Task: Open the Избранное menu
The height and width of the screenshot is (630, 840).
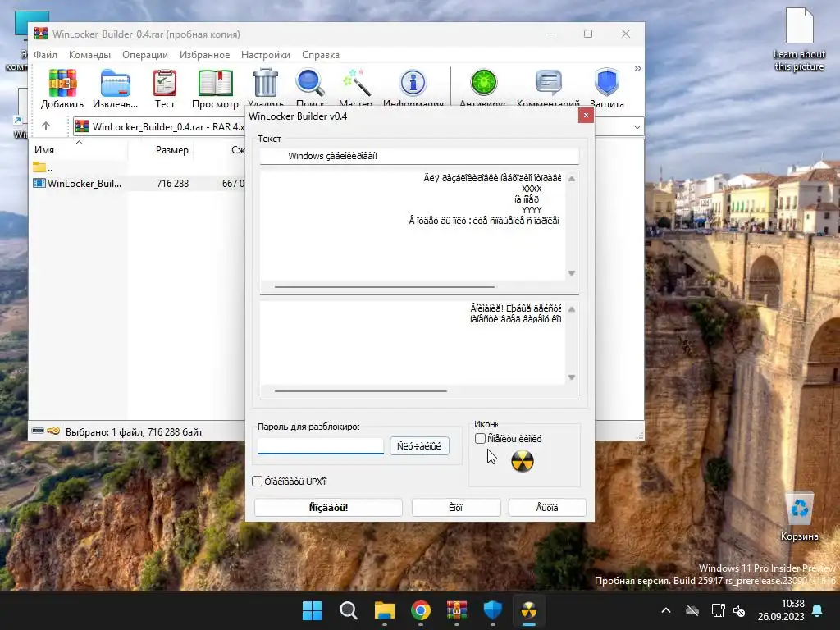Action: [x=204, y=55]
